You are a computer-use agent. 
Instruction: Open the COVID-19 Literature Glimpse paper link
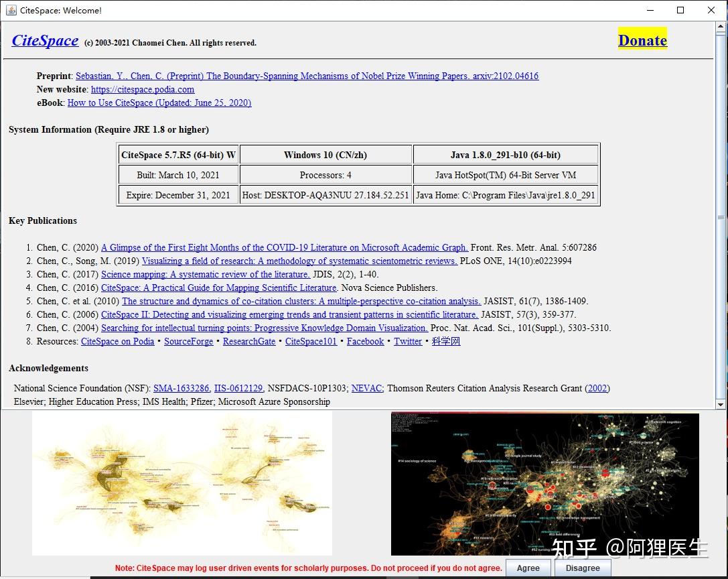285,248
